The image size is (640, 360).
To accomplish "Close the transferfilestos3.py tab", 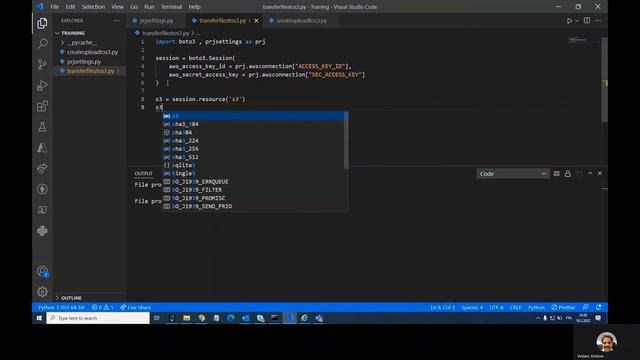I will (x=256, y=20).
